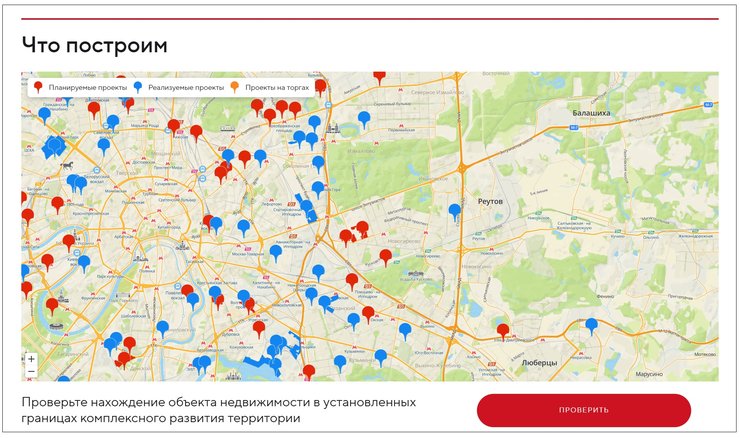Select the blue pin right of Москва-Товарная
The width and height of the screenshot is (740, 438).
tap(276, 253)
